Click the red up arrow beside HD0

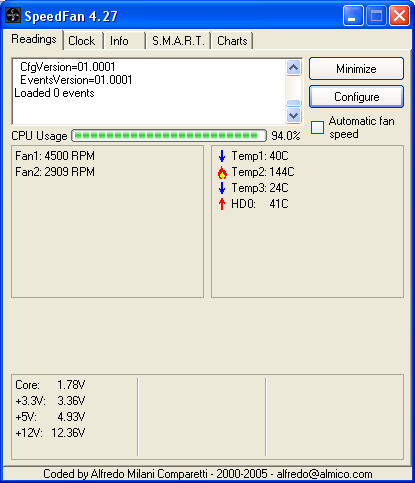[222, 204]
